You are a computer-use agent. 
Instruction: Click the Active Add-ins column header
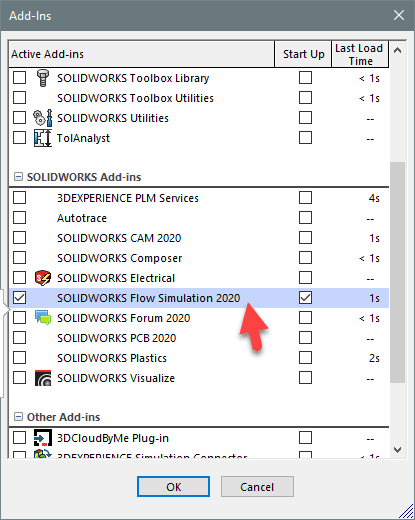pyautogui.click(x=141, y=54)
